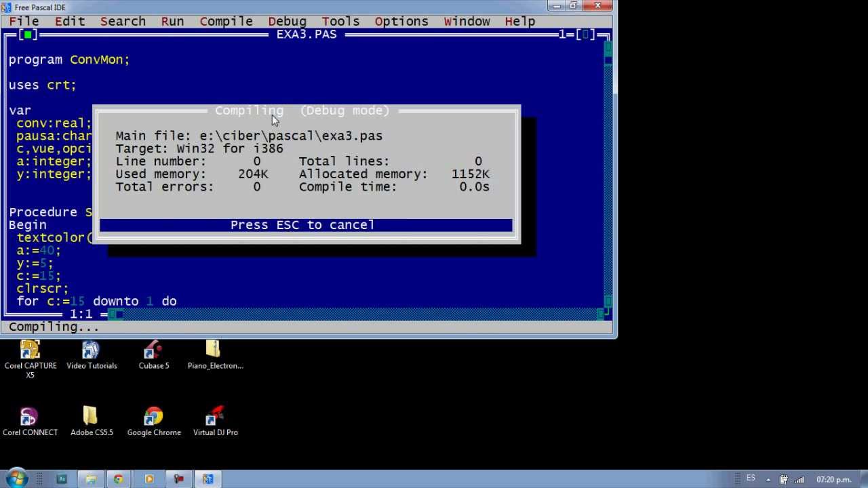Image resolution: width=868 pixels, height=488 pixels.
Task: Click the power plug icon in the system tray
Action: click(785, 480)
